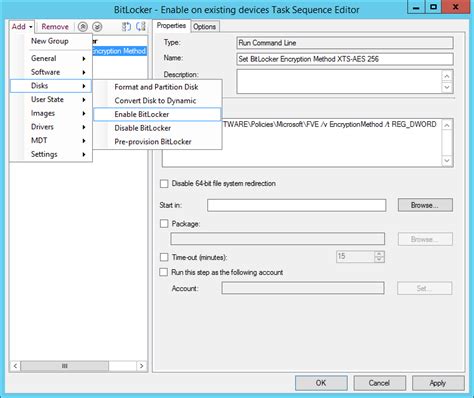This screenshot has height=398, width=474.
Task: Click the Start in input field
Action: 296,205
